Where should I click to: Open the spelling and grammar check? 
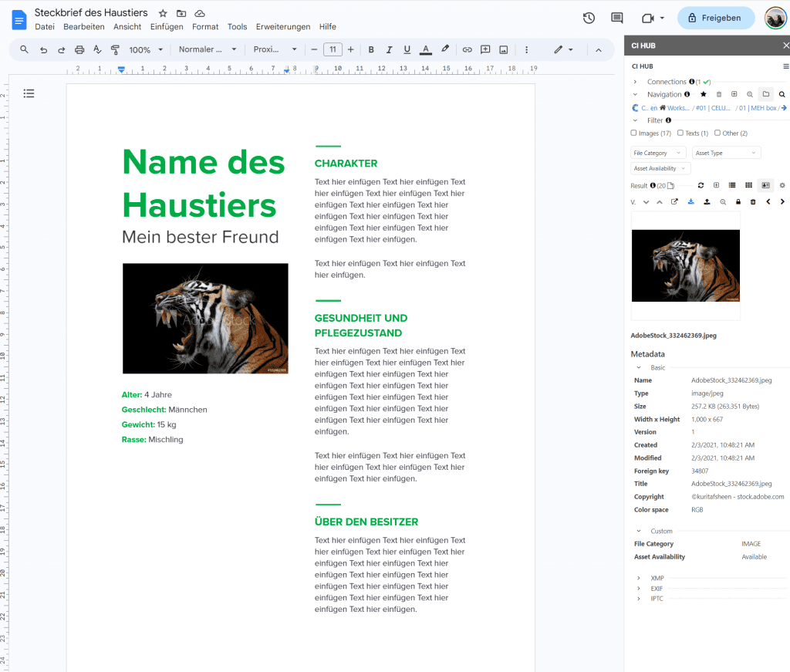tap(96, 49)
